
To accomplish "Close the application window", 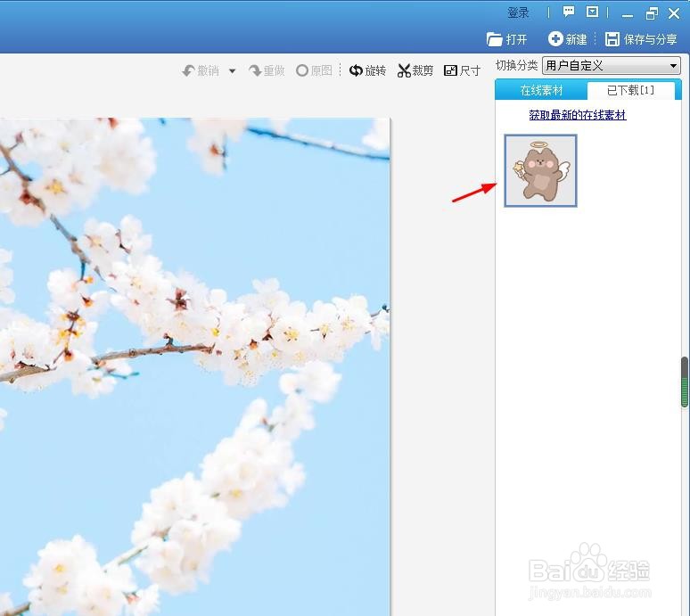I will point(674,13).
